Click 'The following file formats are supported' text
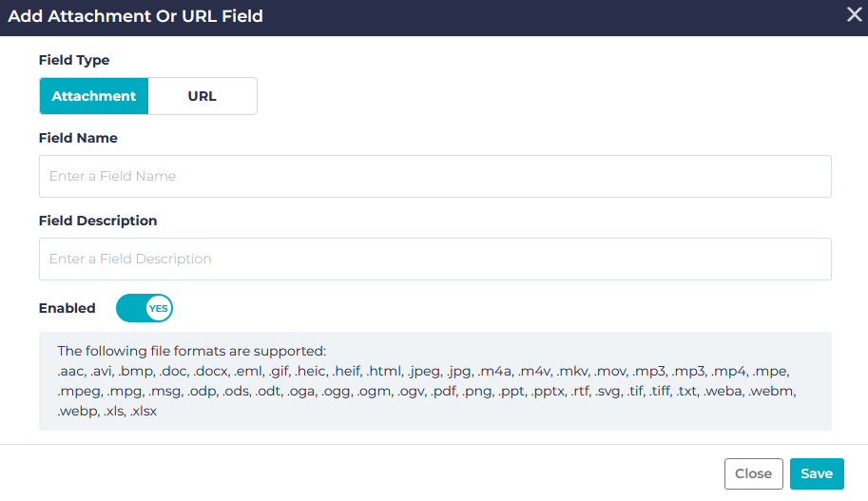This screenshot has width=868, height=501. 191,351
